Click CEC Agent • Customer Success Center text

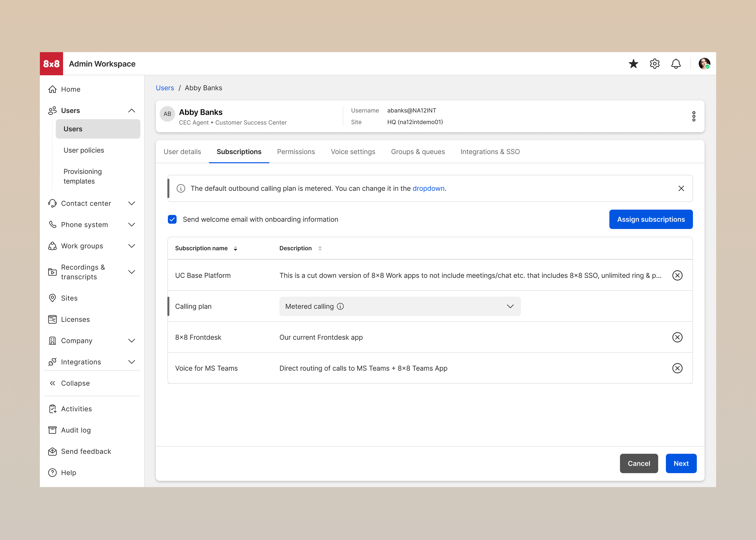pos(233,122)
